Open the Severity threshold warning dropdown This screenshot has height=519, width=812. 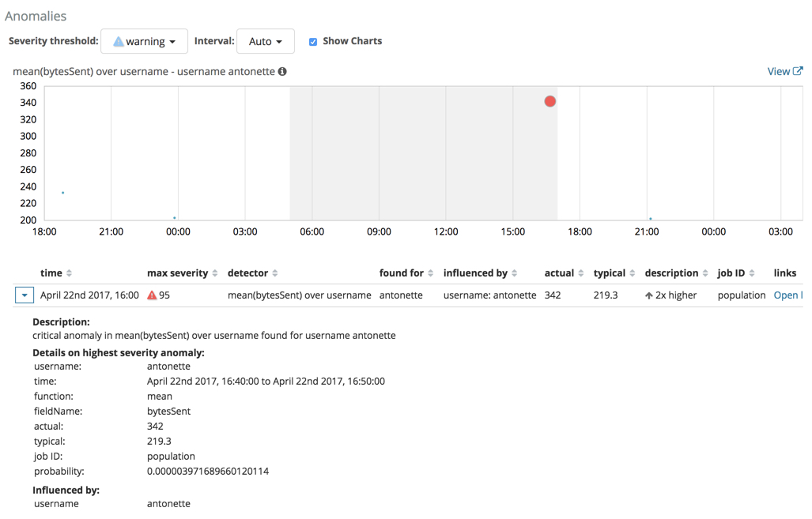[145, 41]
